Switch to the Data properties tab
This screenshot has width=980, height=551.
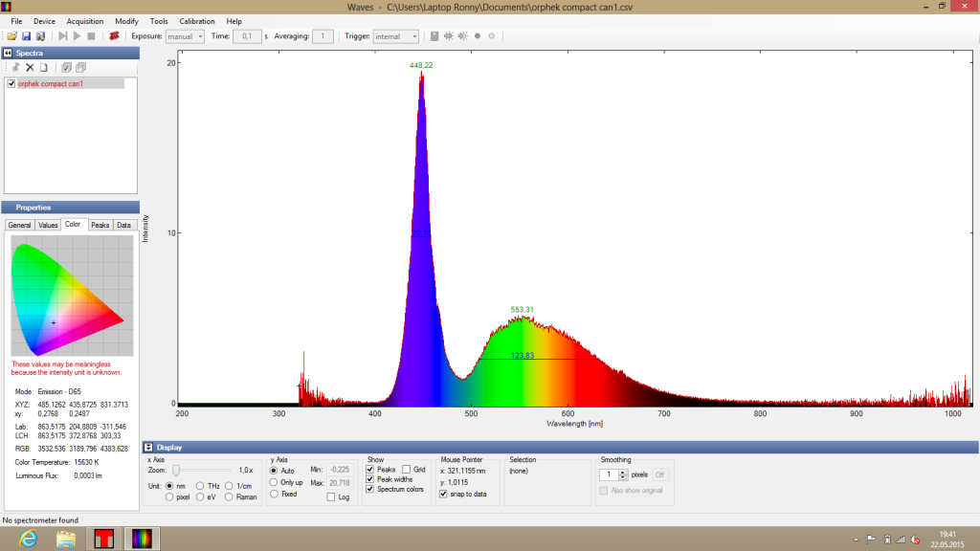coord(123,225)
